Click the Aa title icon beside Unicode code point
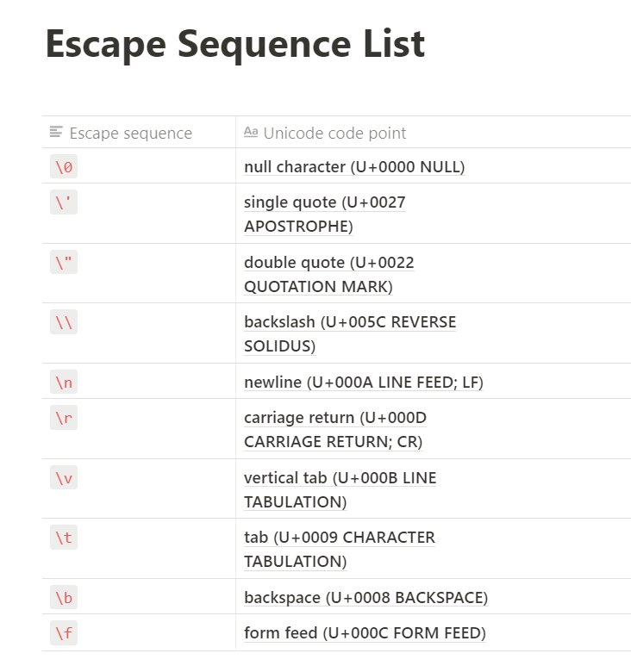The height and width of the screenshot is (672, 631). coord(251,132)
